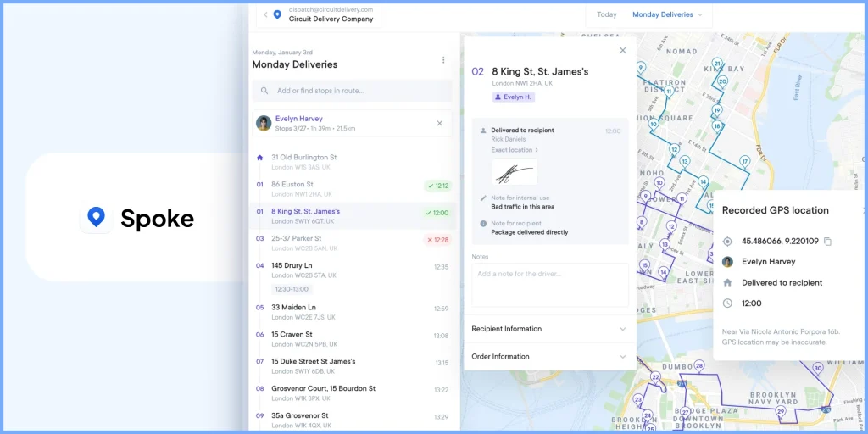Viewport: 868px width, 434px height.
Task: Switch to the Today tab
Action: (x=606, y=14)
